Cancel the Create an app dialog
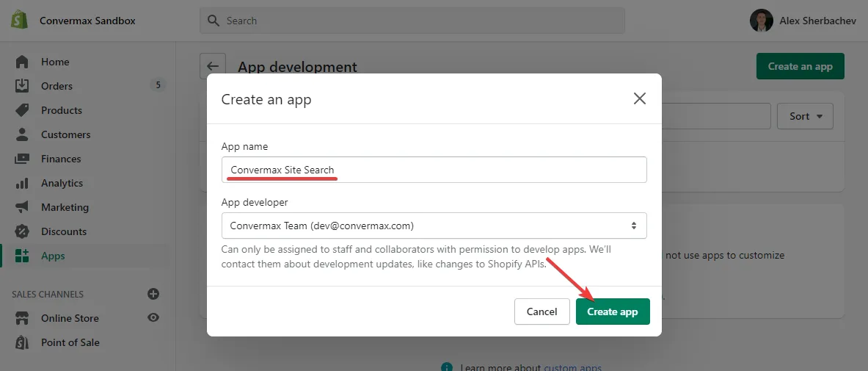The image size is (868, 371). pos(541,311)
